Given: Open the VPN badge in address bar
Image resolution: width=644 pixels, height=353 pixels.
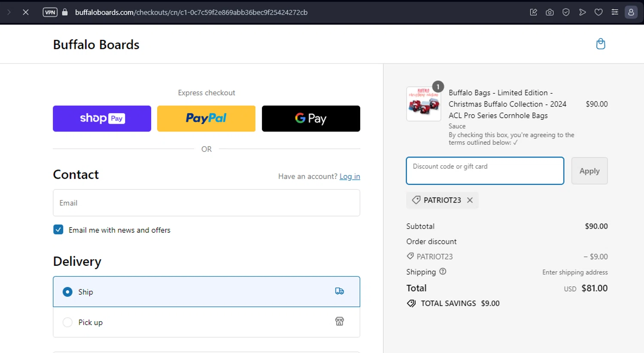Looking at the screenshot, I should (50, 12).
